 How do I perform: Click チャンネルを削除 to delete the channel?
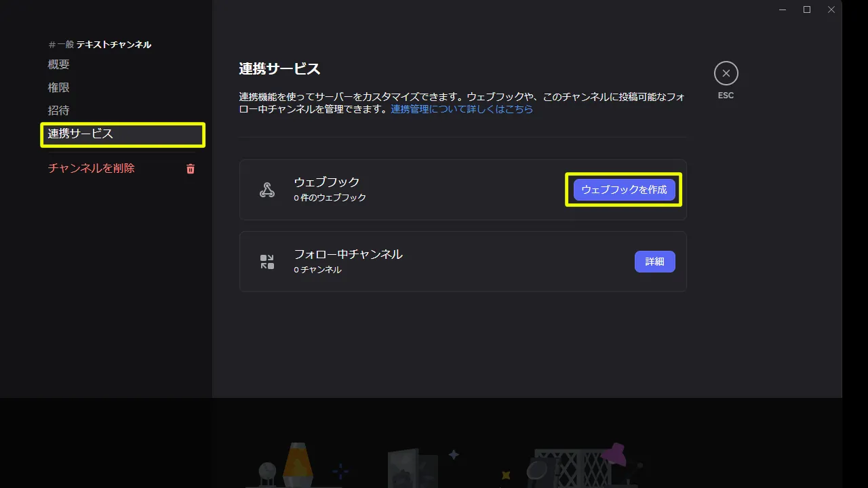pos(91,168)
